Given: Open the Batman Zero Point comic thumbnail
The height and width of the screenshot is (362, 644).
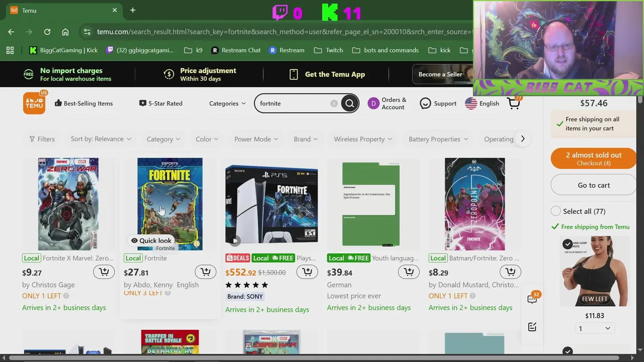Looking at the screenshot, I should pyautogui.click(x=474, y=204).
